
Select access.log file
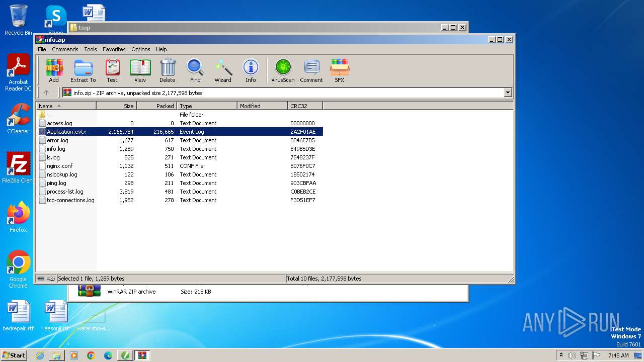[180, 123]
